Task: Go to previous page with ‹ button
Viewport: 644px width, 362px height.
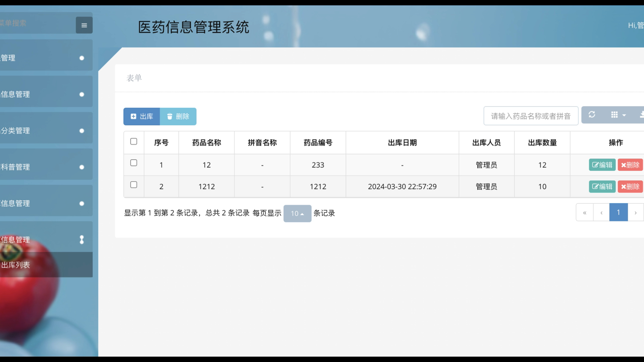Action: point(601,213)
